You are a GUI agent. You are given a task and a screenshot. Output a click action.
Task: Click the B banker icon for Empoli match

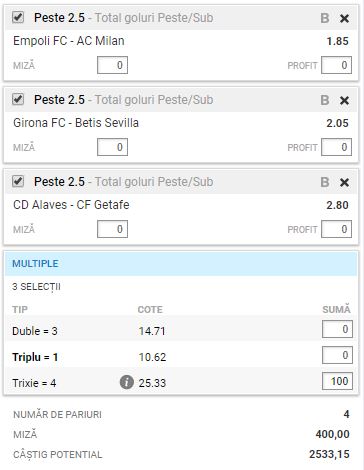click(325, 18)
